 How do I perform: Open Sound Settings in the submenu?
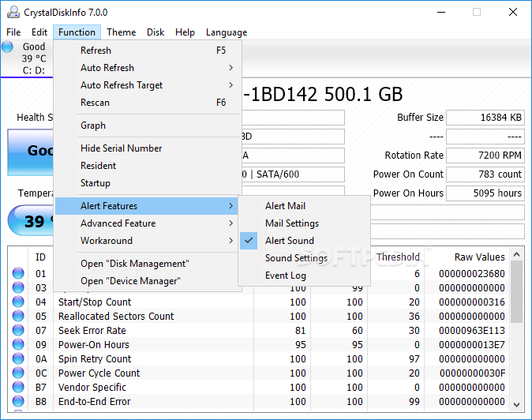pyautogui.click(x=305, y=258)
